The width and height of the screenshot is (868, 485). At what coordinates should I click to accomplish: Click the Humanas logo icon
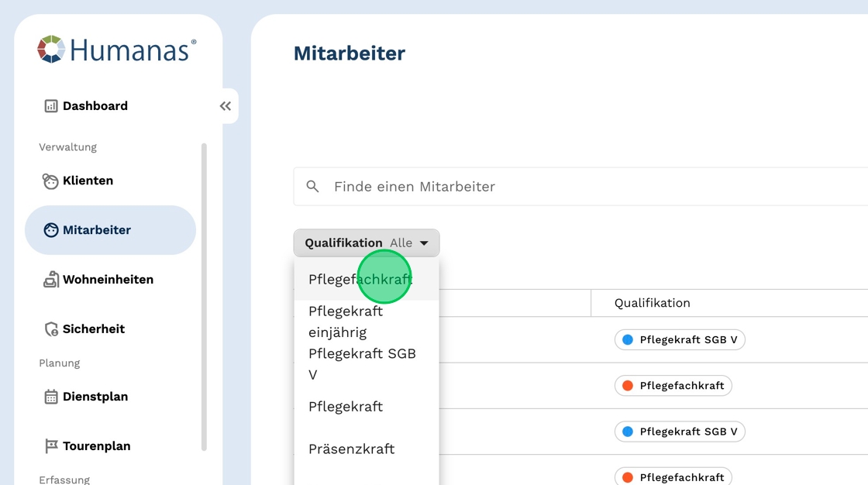51,49
